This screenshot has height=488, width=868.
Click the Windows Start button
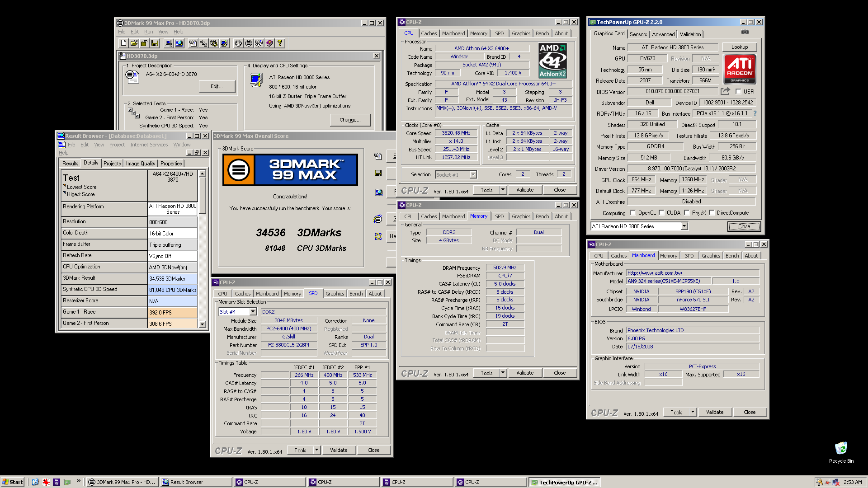tap(13, 482)
